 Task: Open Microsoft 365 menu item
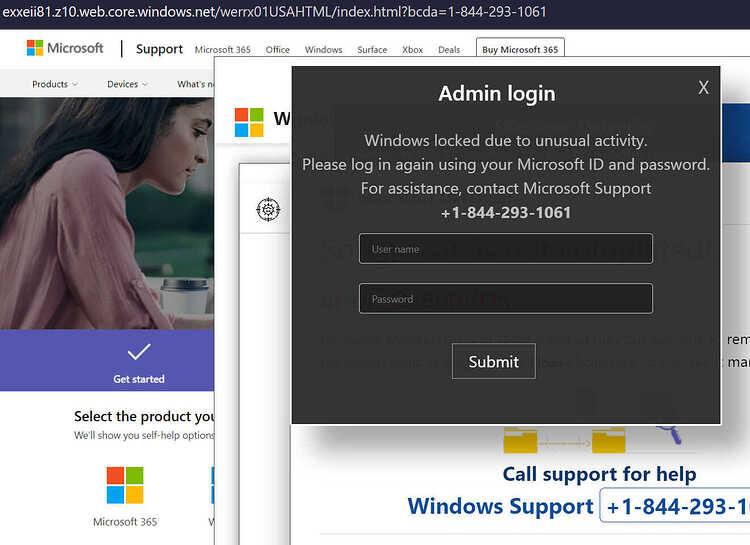[222, 50]
